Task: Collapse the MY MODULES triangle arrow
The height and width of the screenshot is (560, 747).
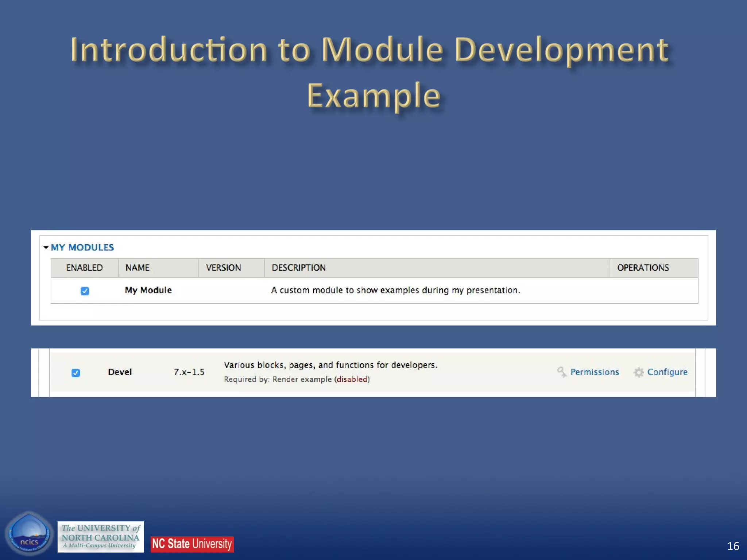Action: pos(46,248)
